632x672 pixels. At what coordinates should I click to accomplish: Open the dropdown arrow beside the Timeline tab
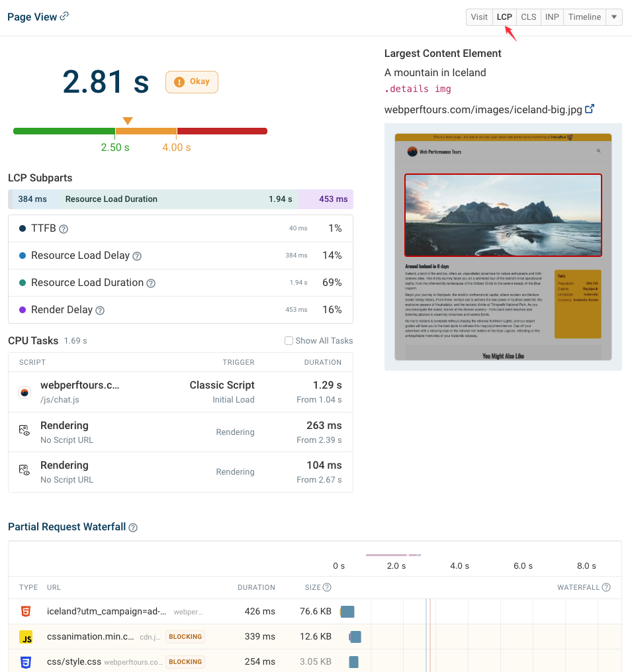point(613,17)
